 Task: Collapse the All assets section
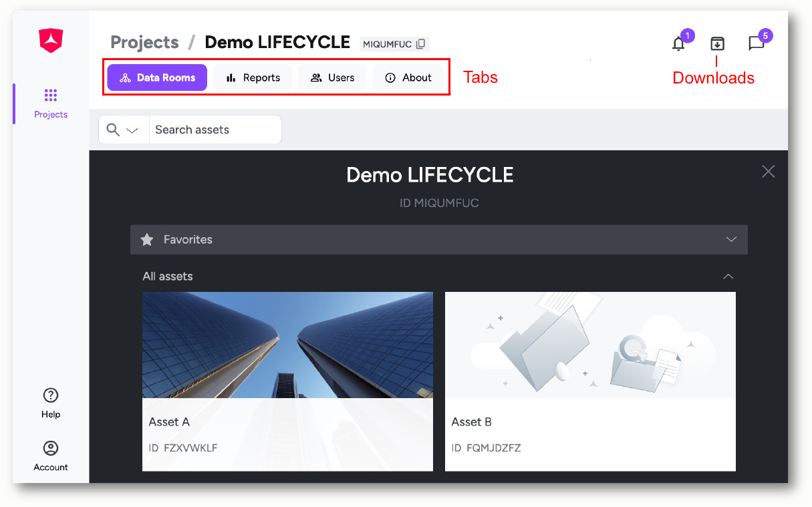[x=728, y=277]
